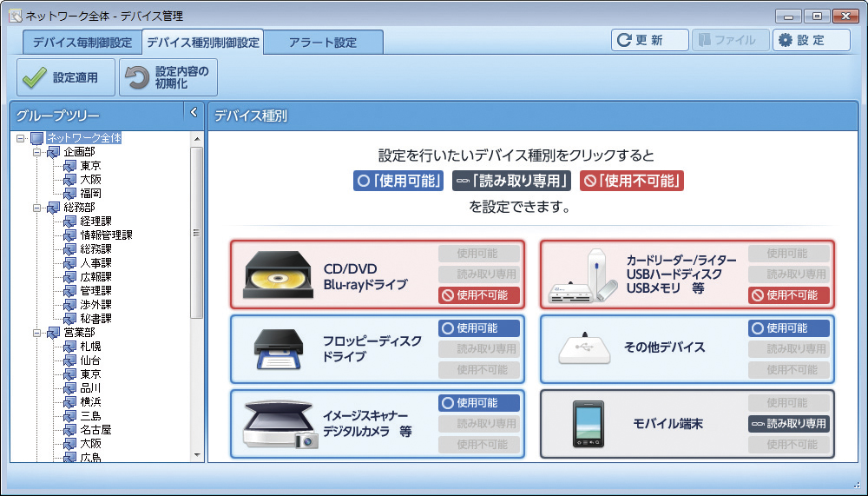Set mobile terminal to 使用可能
The image size is (868, 496).
click(x=789, y=403)
